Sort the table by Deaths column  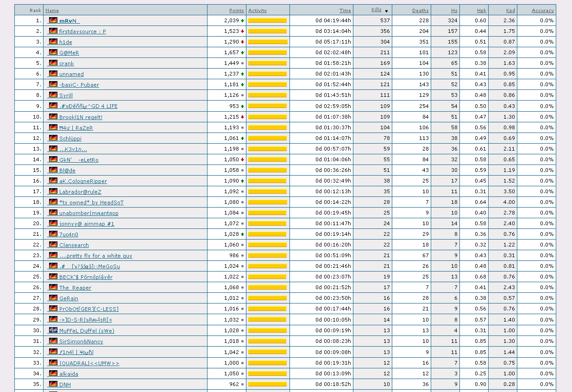click(x=420, y=10)
